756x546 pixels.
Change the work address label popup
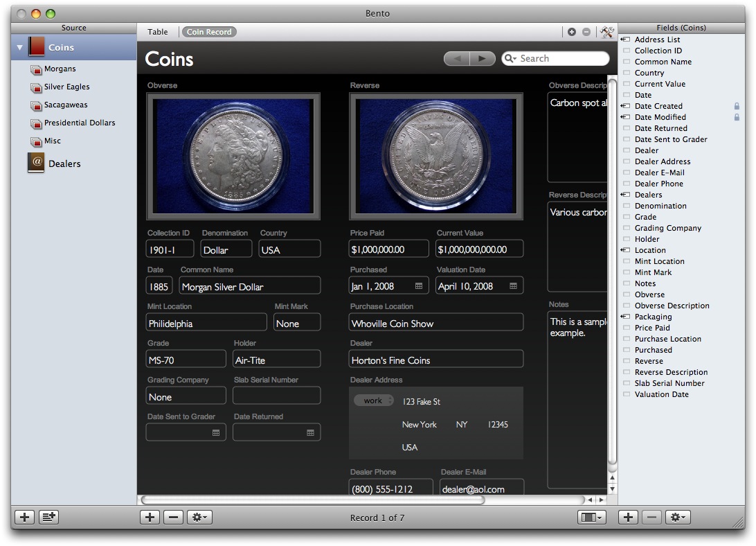[x=374, y=400]
